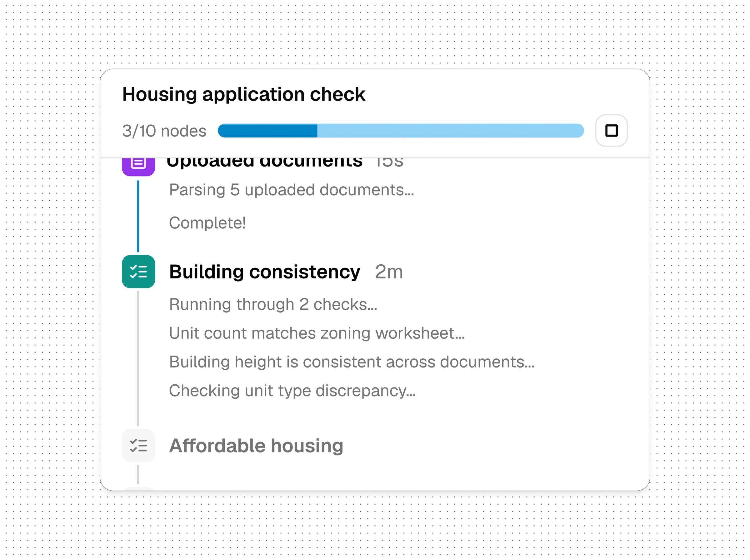Click the stop button beside progress bar
The height and width of the screenshot is (560, 750).
[x=611, y=131]
